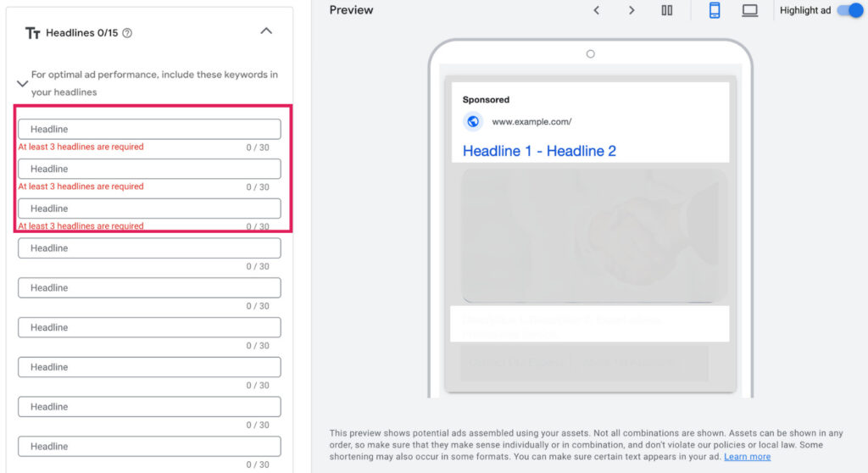
Task: Switch preview to desktop device
Action: pos(750,10)
